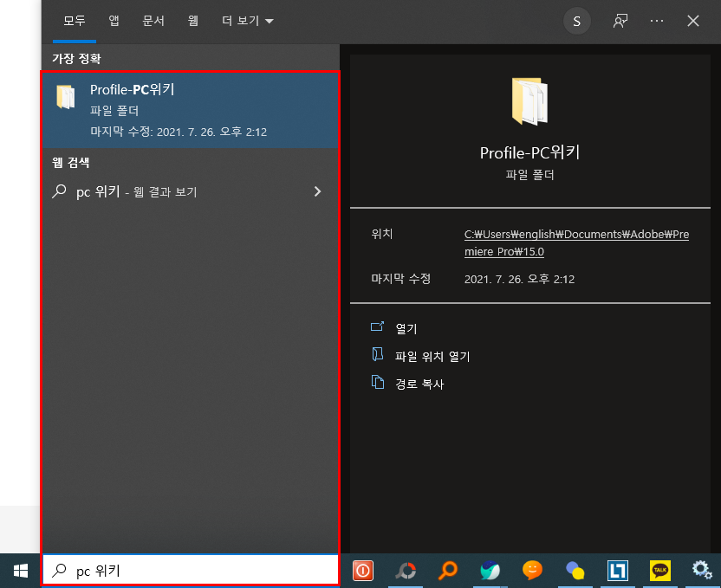
Task: Open KakaoTalk from the taskbar
Action: [x=659, y=571]
